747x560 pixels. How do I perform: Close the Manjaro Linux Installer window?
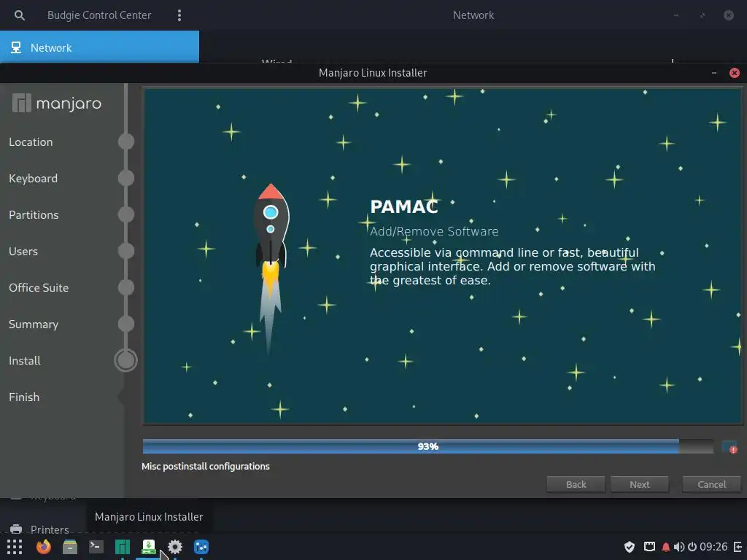click(x=734, y=73)
